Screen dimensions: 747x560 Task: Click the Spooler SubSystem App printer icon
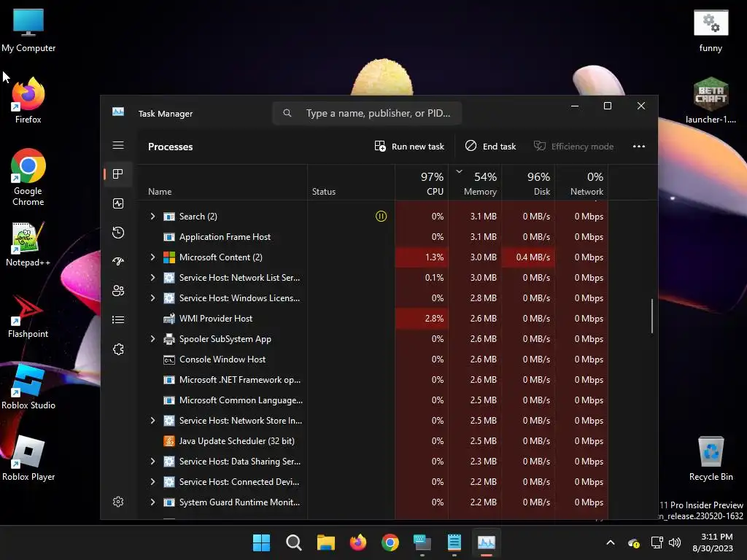pos(169,339)
